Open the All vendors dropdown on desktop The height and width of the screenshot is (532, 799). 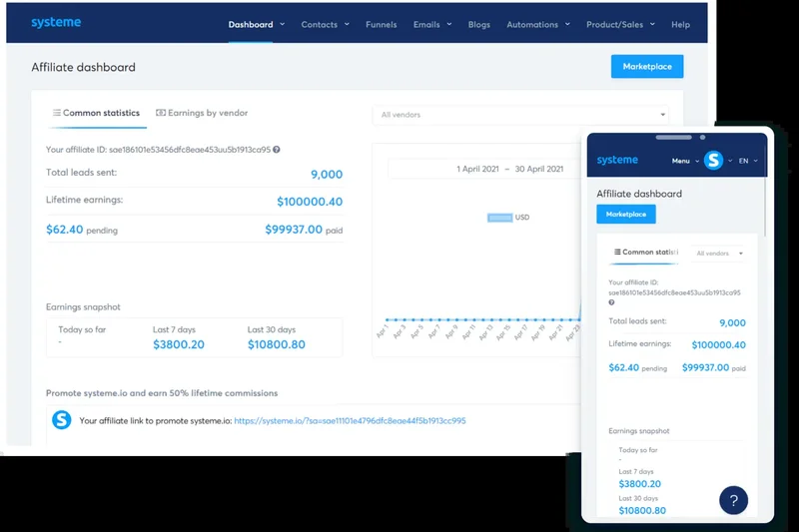click(520, 115)
